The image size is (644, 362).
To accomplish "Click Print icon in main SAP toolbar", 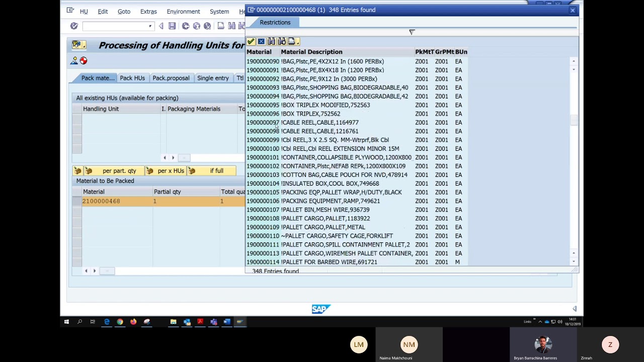I will tap(220, 26).
